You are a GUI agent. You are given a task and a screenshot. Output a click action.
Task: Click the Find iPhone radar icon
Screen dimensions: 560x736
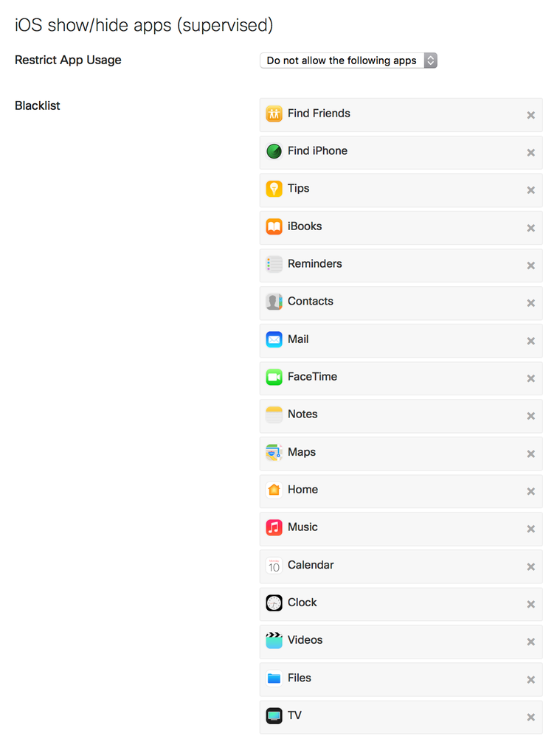click(274, 151)
